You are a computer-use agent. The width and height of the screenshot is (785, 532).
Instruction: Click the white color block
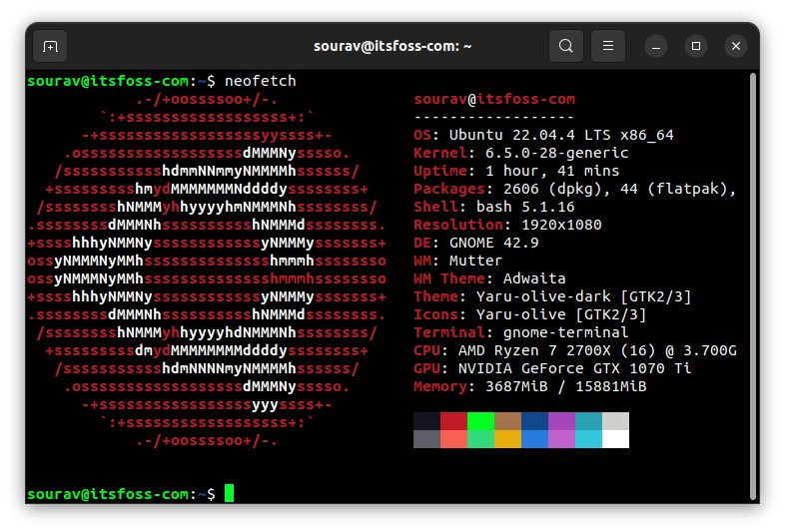pyautogui.click(x=615, y=439)
